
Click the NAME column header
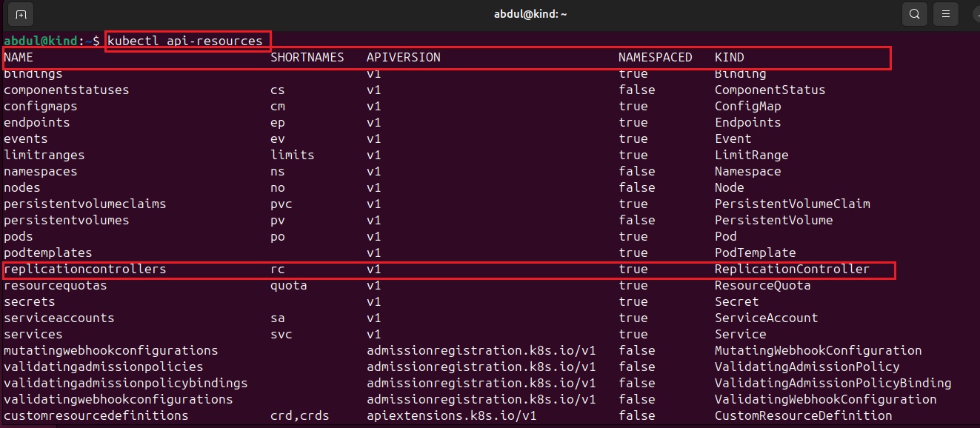19,57
